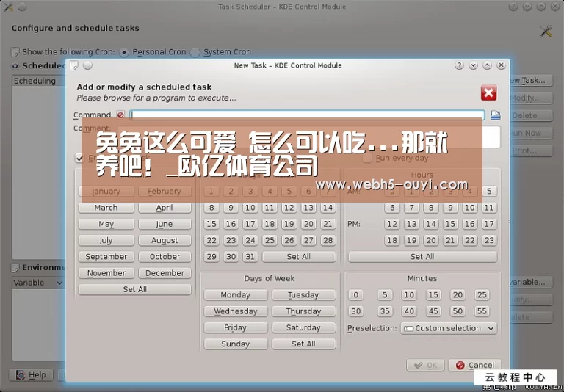The height and width of the screenshot is (392, 564).
Task: Click the red error icon next to Command label
Action: click(121, 115)
